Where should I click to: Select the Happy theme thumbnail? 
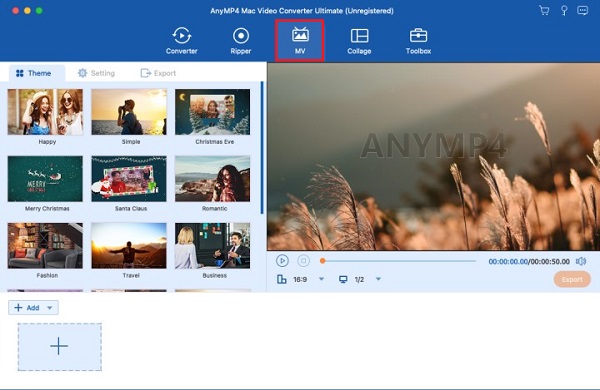pos(45,112)
